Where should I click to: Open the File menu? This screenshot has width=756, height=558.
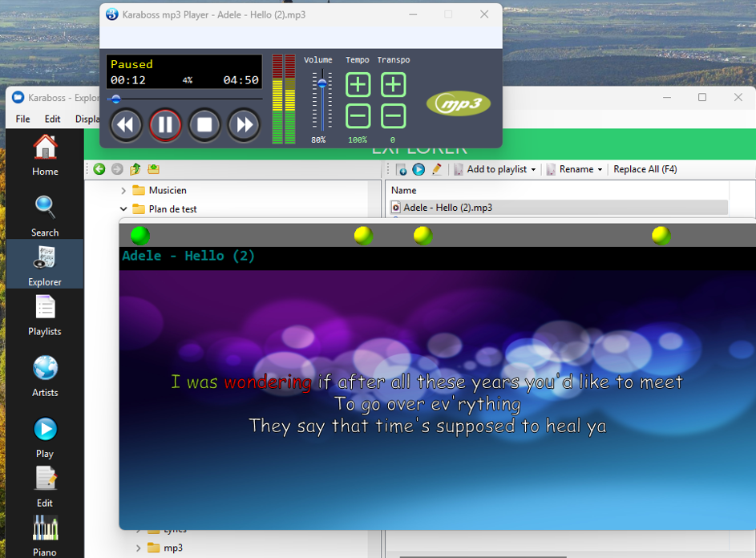click(22, 119)
